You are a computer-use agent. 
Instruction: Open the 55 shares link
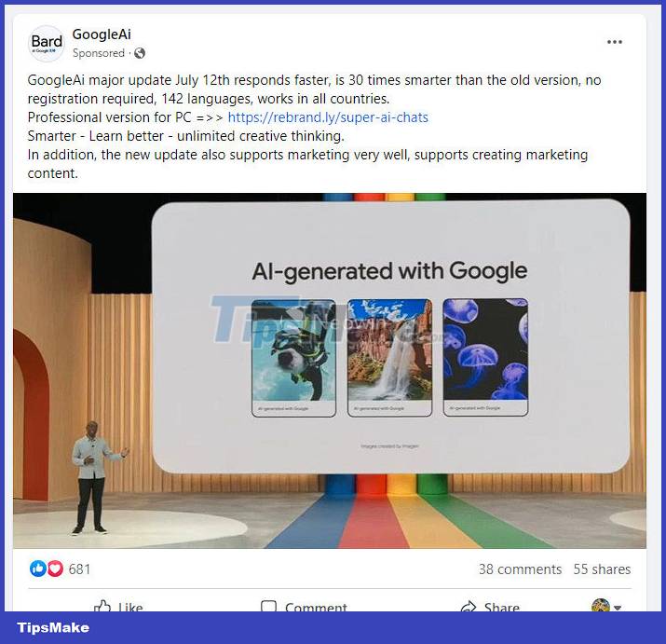[602, 569]
